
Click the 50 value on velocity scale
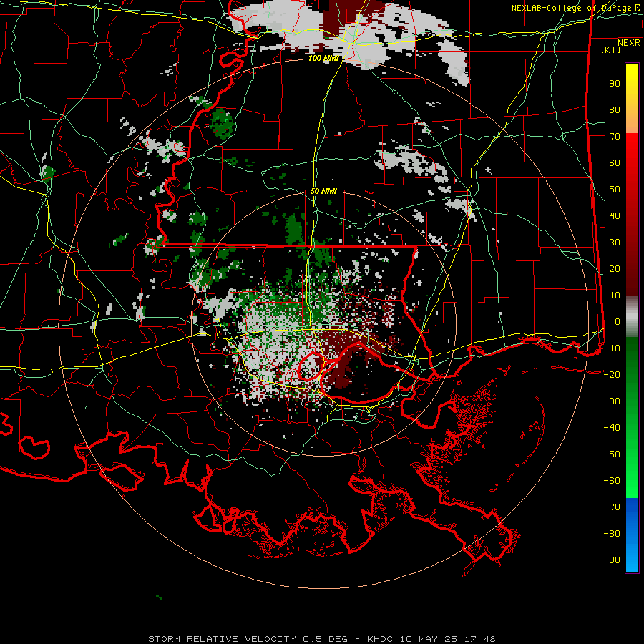[615, 190]
